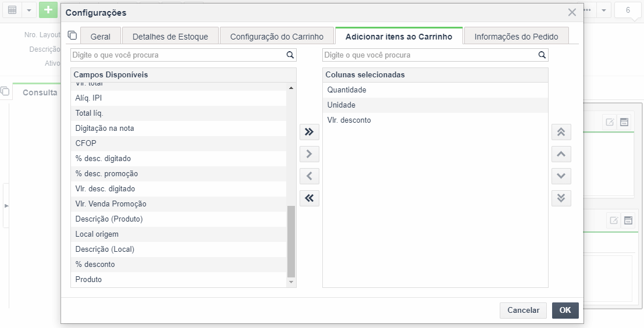Select % desc. digitado field

179,158
